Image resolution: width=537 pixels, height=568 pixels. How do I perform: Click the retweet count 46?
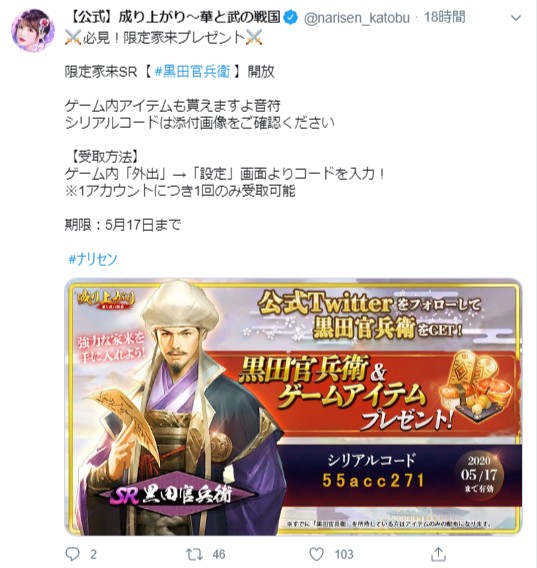click(x=219, y=554)
